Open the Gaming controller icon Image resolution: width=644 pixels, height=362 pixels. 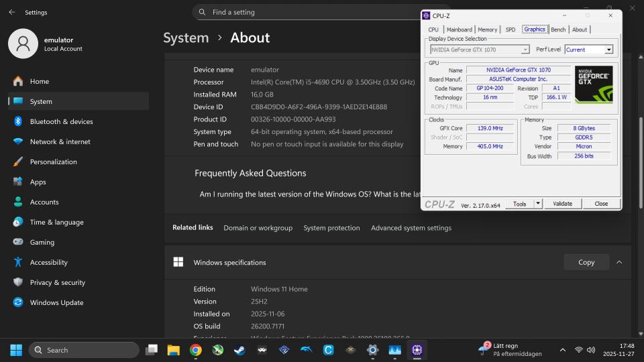click(x=17, y=242)
